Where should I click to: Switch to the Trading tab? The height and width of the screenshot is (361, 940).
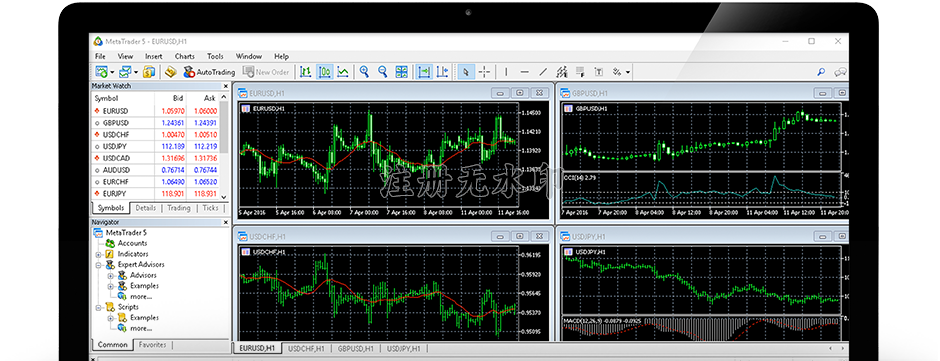(179, 208)
